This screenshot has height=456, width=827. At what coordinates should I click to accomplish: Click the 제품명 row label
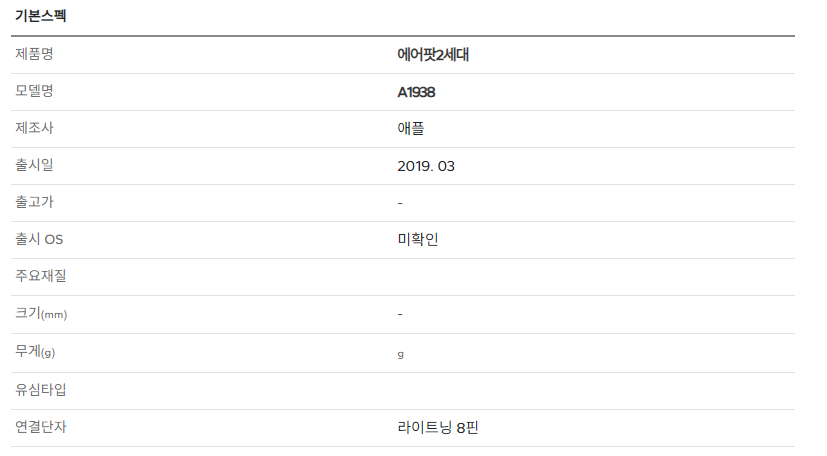point(34,54)
